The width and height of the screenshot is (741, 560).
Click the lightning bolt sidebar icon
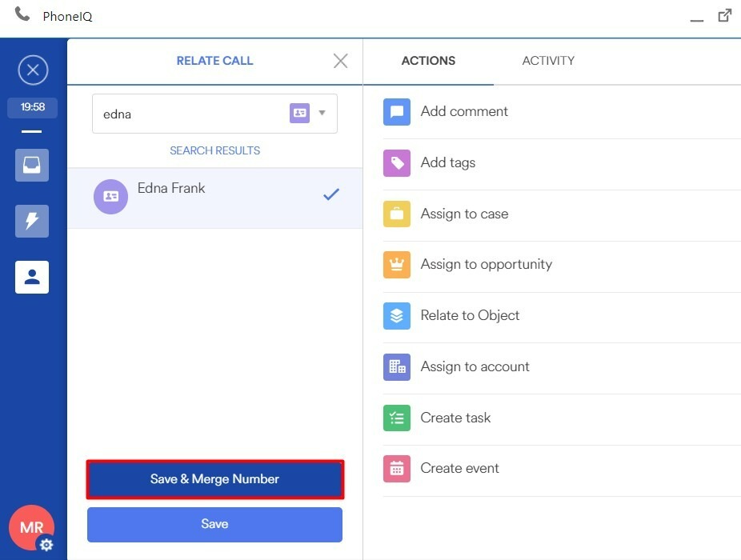click(x=32, y=221)
